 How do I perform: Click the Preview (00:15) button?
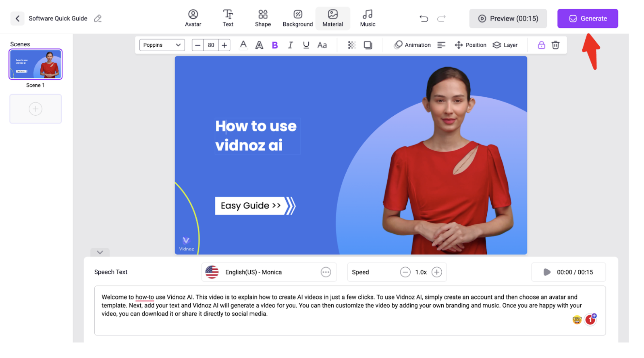[508, 19]
